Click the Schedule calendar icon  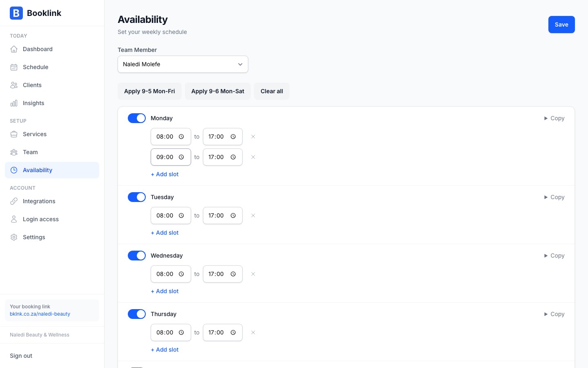pos(14,67)
